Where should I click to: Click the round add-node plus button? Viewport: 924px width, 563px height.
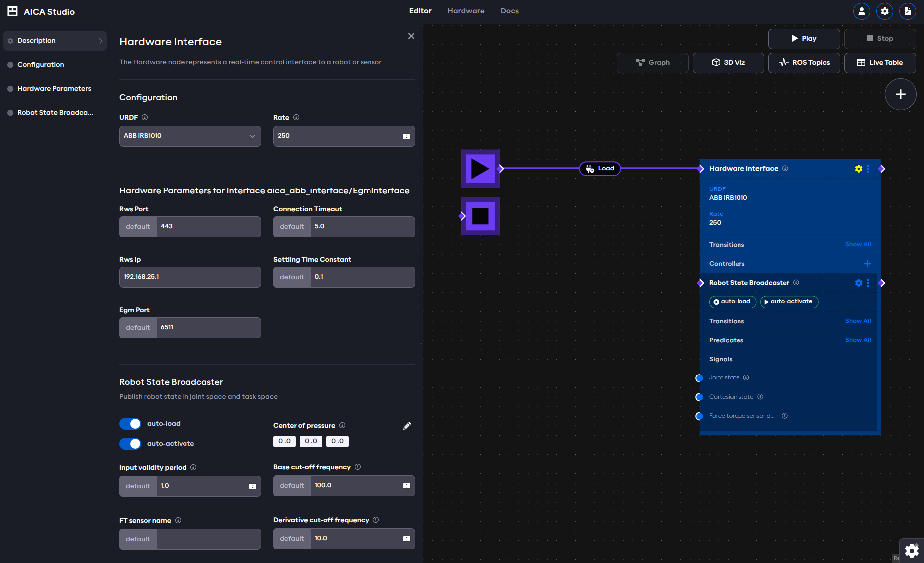pos(900,94)
